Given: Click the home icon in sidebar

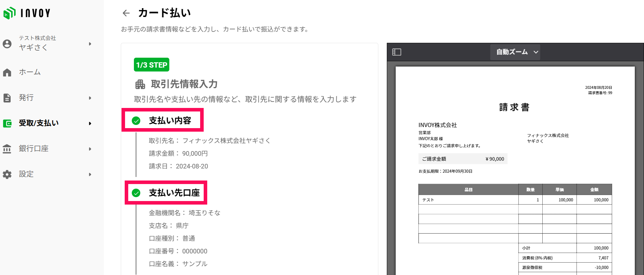Looking at the screenshot, I should click(7, 72).
